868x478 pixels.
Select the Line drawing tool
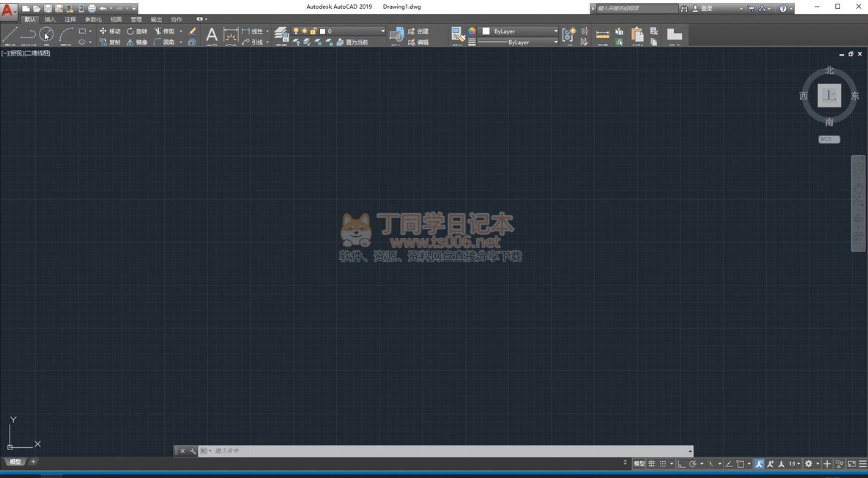[x=10, y=35]
